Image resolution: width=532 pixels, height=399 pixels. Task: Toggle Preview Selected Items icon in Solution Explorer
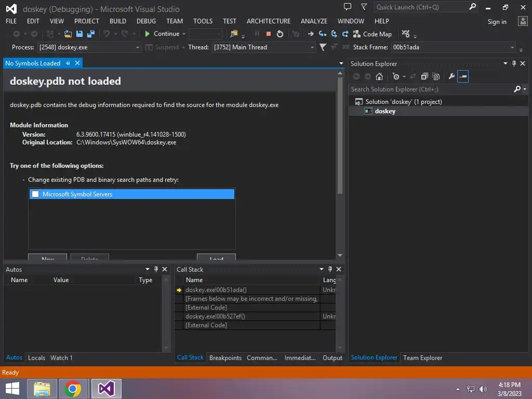pyautogui.click(x=463, y=77)
